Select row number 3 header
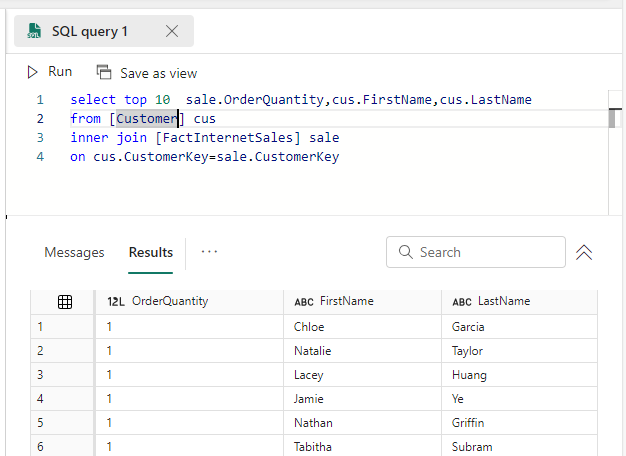This screenshot has width=626, height=456. [40, 375]
